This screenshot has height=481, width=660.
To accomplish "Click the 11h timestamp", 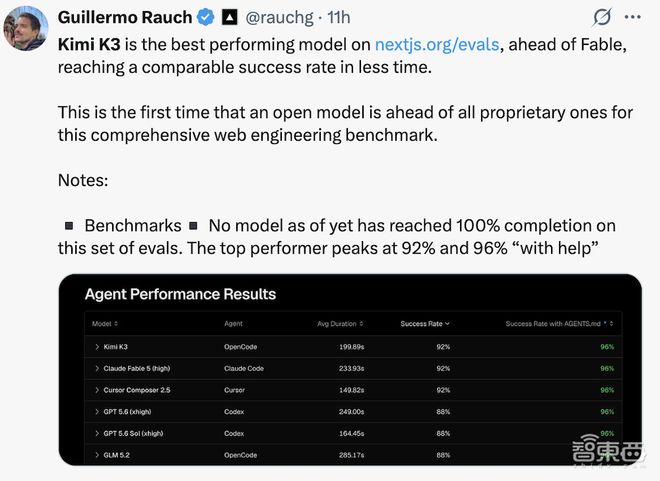I will (x=339, y=18).
